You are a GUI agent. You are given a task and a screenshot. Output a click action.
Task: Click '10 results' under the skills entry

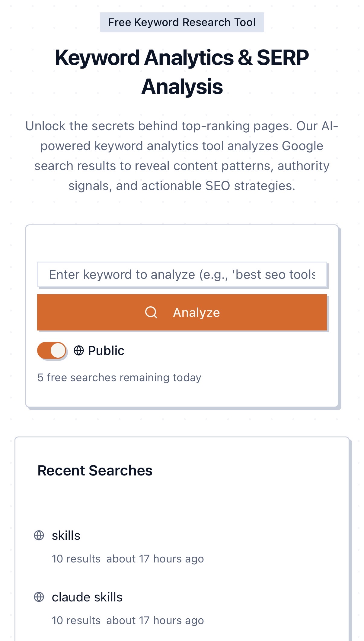click(x=76, y=559)
